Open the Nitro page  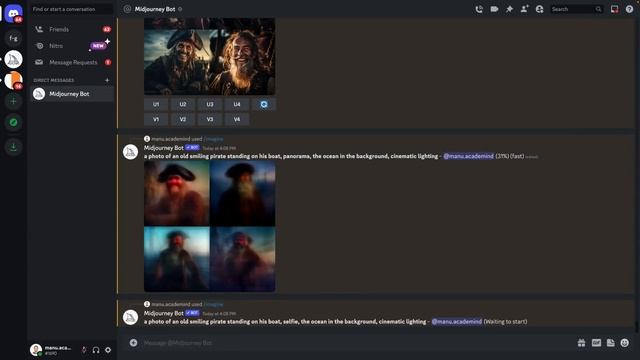72,46
